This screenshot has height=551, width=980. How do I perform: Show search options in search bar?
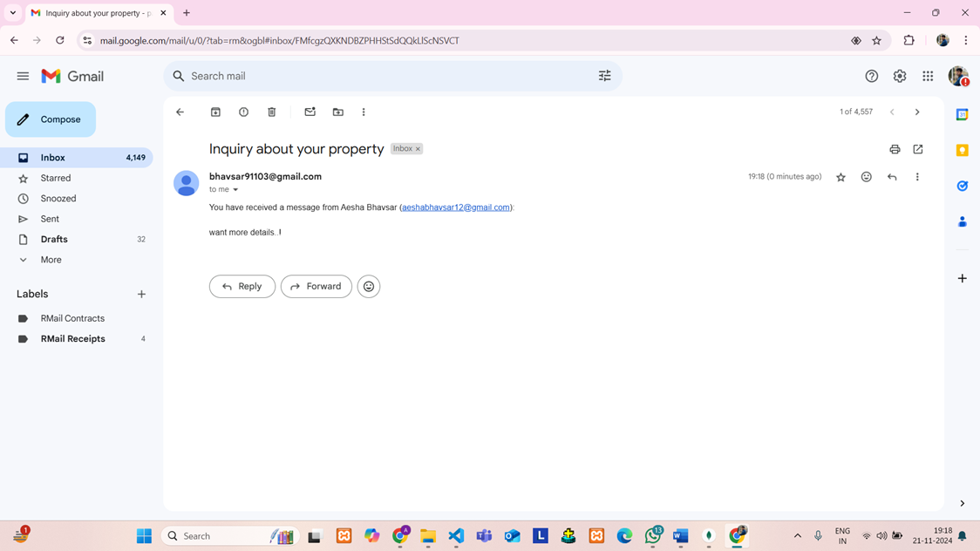pos(604,77)
